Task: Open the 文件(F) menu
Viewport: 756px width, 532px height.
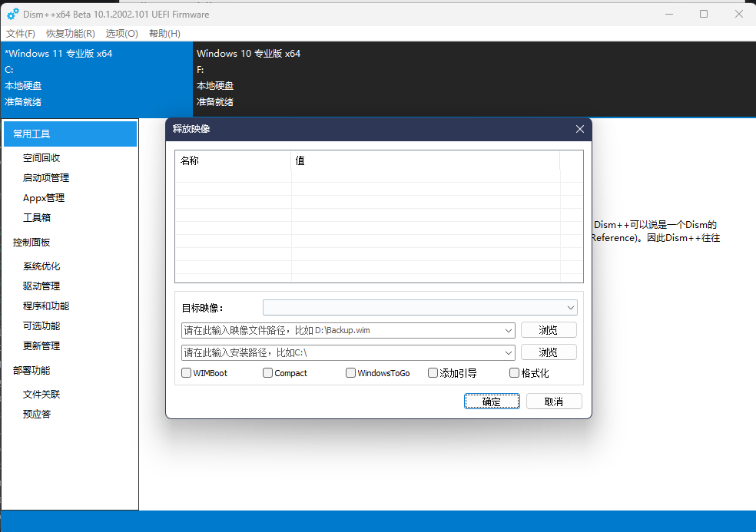Action: 20,33
